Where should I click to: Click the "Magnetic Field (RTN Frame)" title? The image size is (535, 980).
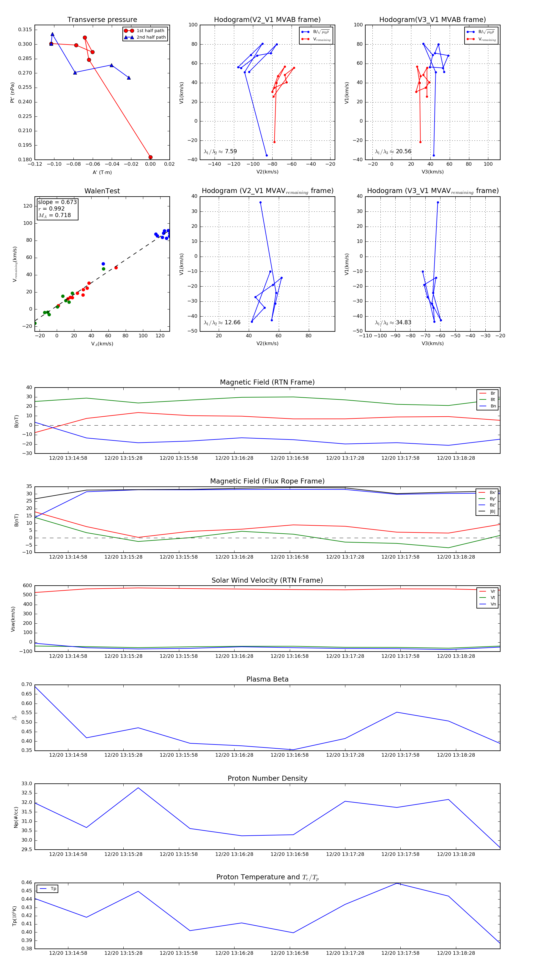coord(267,382)
